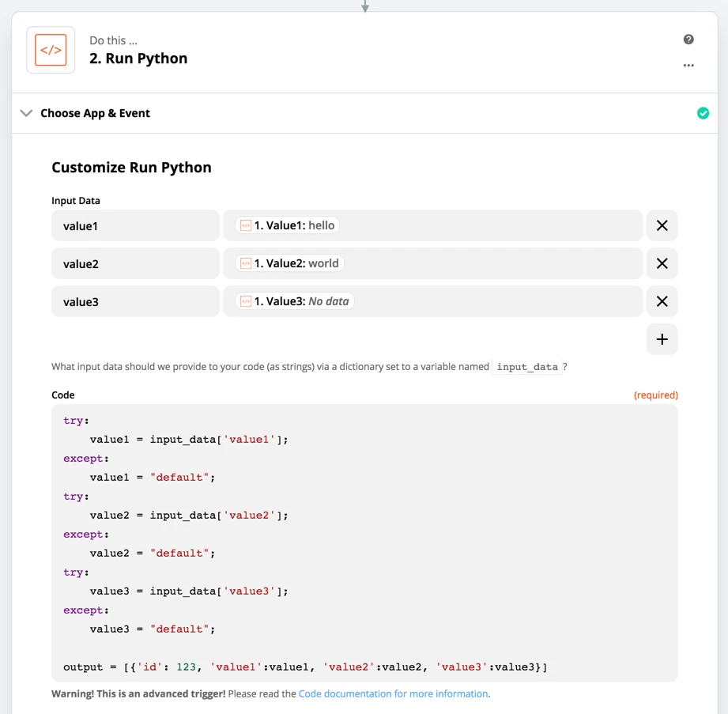Add a new input row with the plus button
728x714 pixels.
662,338
